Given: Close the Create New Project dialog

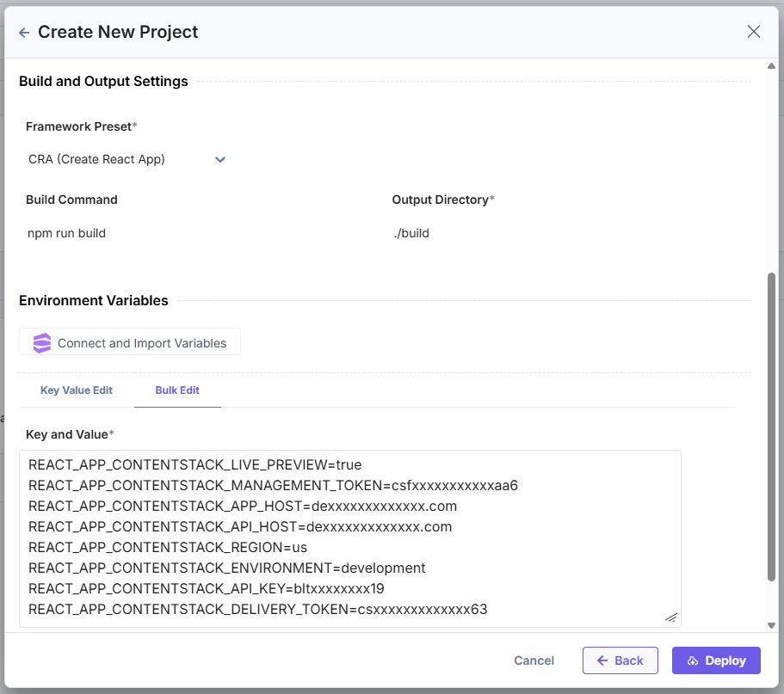Looking at the screenshot, I should click(x=754, y=32).
